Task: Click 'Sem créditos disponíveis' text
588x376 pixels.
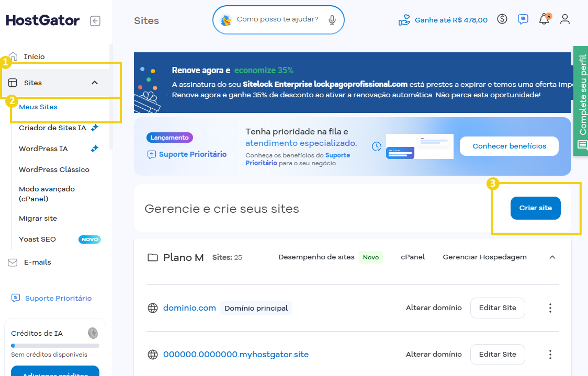Action: point(49,355)
